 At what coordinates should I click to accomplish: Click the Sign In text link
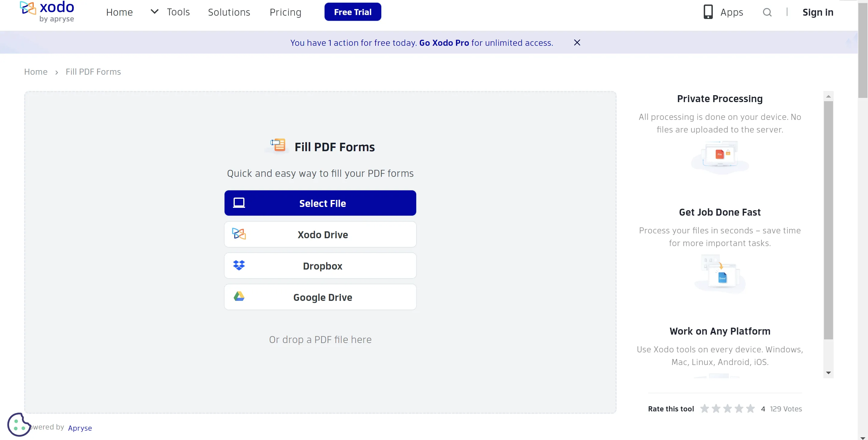point(818,11)
